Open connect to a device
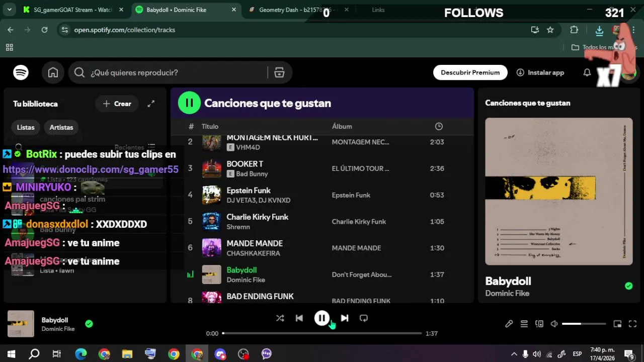The height and width of the screenshot is (362, 644). [539, 324]
